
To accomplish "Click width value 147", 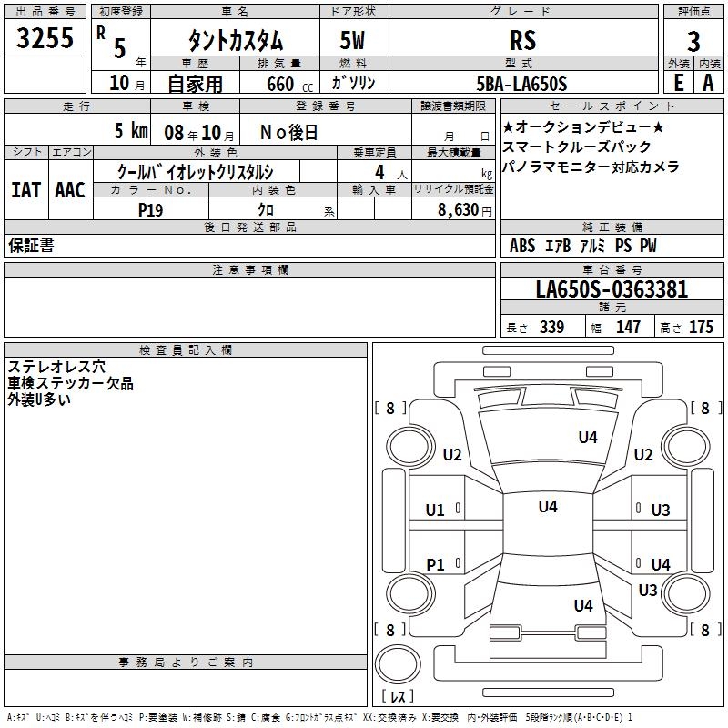I will point(628,327).
